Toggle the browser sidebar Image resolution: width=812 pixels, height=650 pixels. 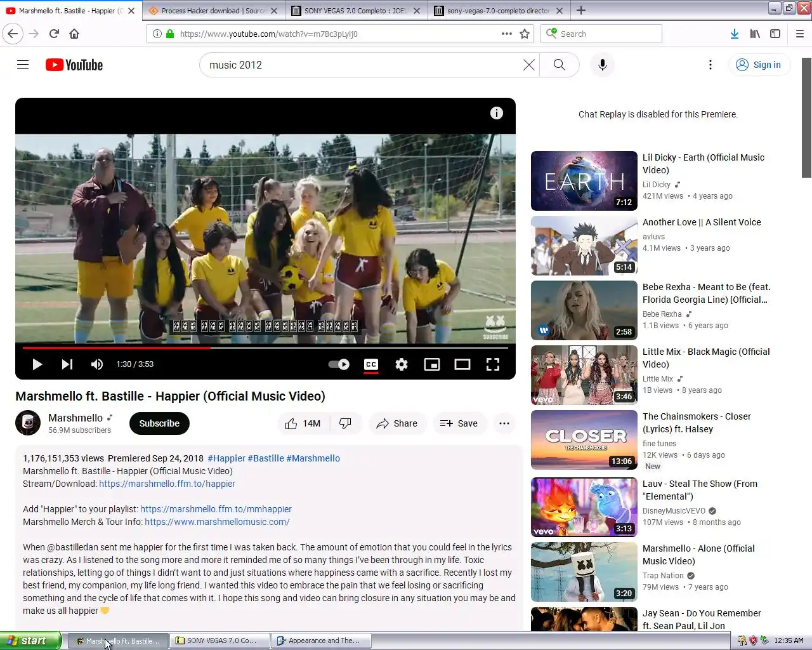pos(775,34)
